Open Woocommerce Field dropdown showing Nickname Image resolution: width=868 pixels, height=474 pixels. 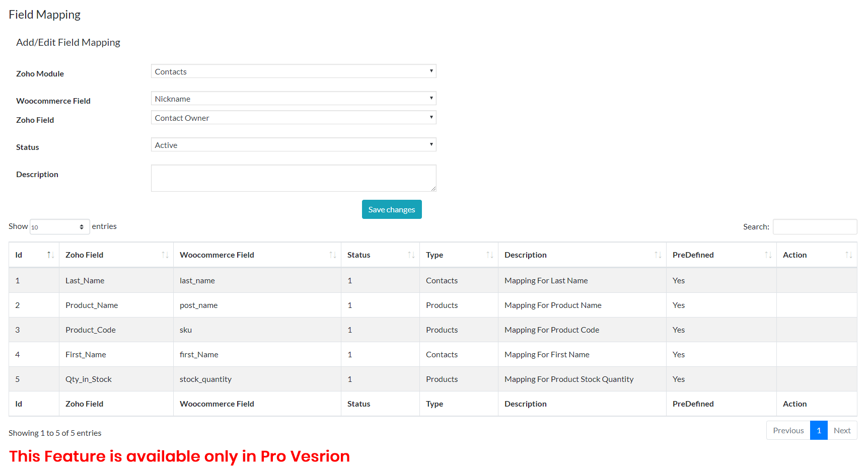coord(294,98)
